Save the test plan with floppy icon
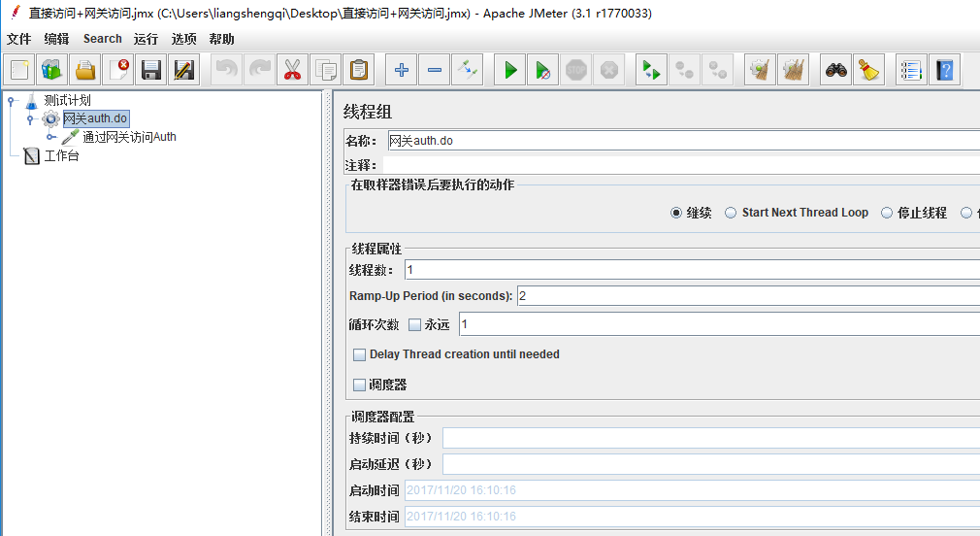This screenshot has height=536, width=980. [151, 69]
